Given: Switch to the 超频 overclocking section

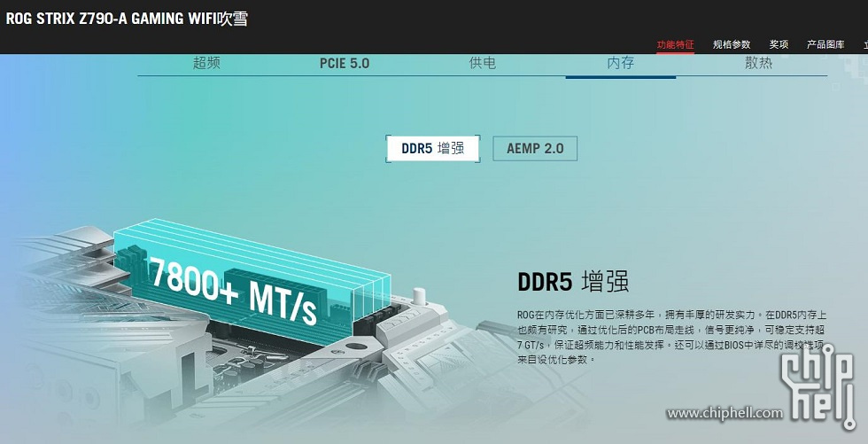Looking at the screenshot, I should pos(206,63).
